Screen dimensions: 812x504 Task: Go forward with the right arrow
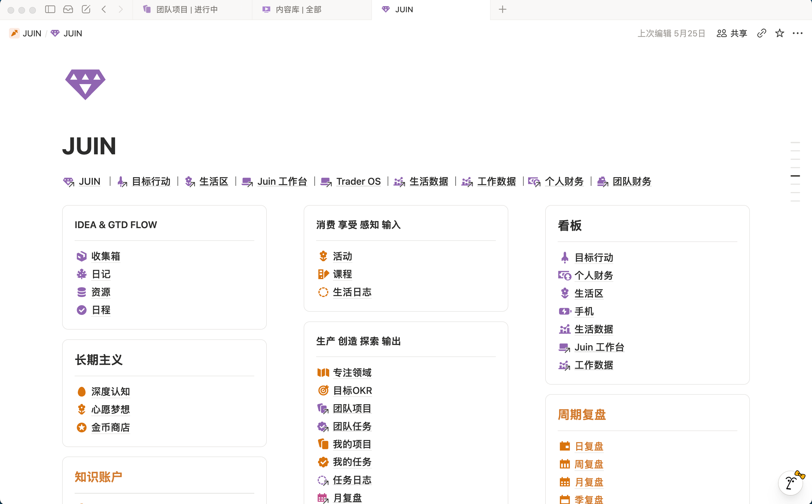[x=121, y=9]
